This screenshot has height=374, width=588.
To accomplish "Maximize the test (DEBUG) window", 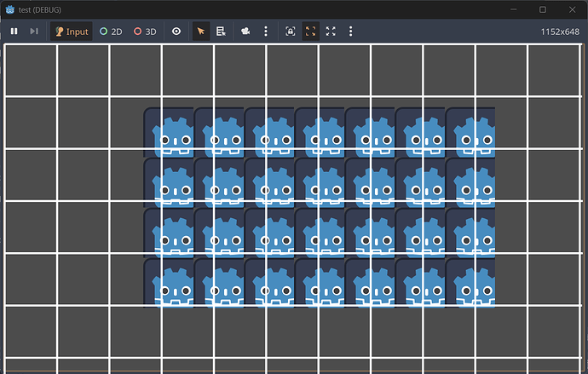I will click(x=543, y=9).
